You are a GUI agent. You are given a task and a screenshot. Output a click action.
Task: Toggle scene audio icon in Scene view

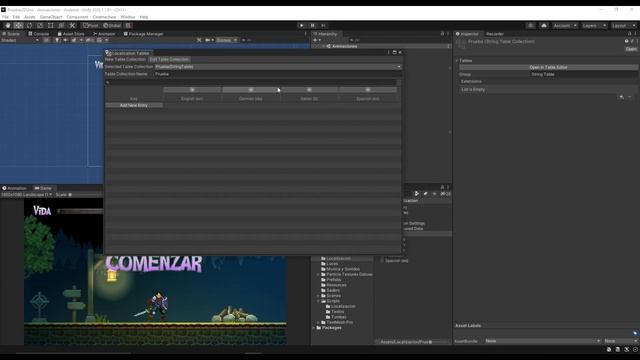click(x=65, y=40)
